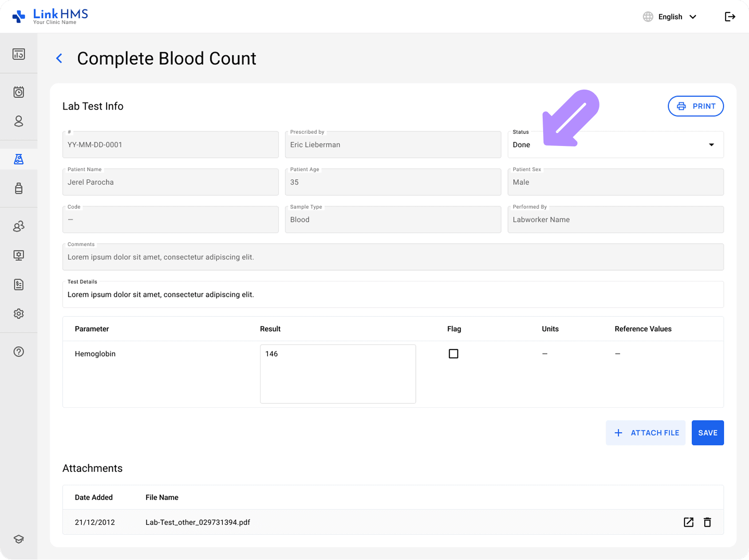This screenshot has height=560, width=749.
Task: Toggle the Hemoglobin flag checkbox
Action: tap(453, 354)
